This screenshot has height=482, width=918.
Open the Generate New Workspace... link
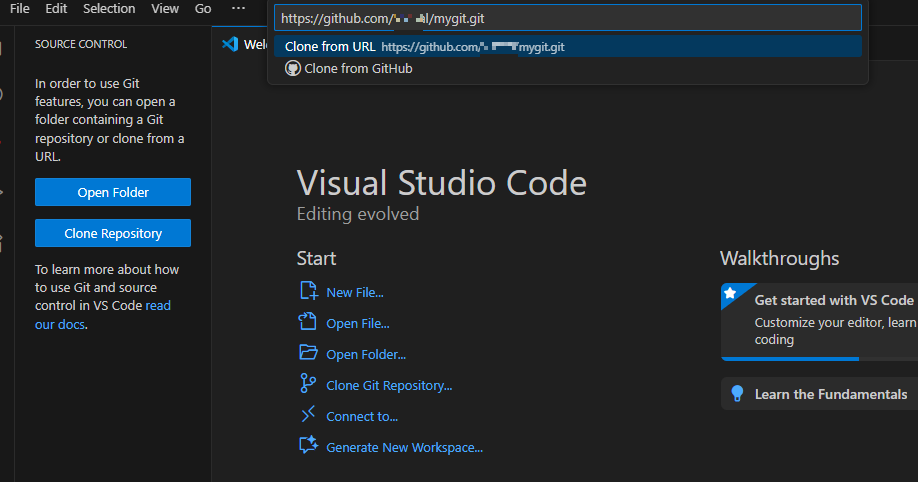pos(405,448)
